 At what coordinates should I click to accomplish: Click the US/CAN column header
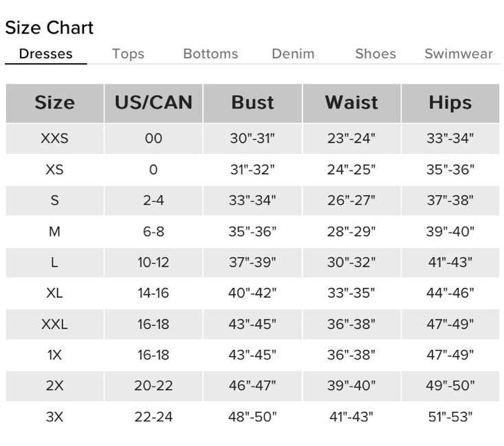pos(153,103)
